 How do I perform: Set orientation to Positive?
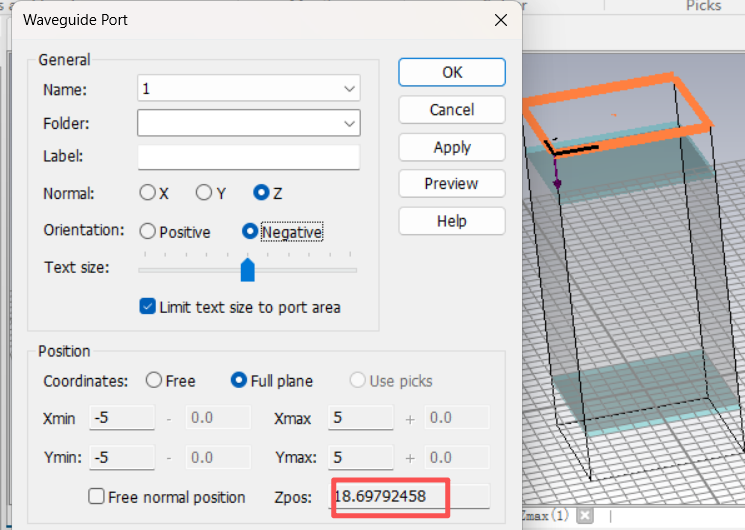(147, 231)
